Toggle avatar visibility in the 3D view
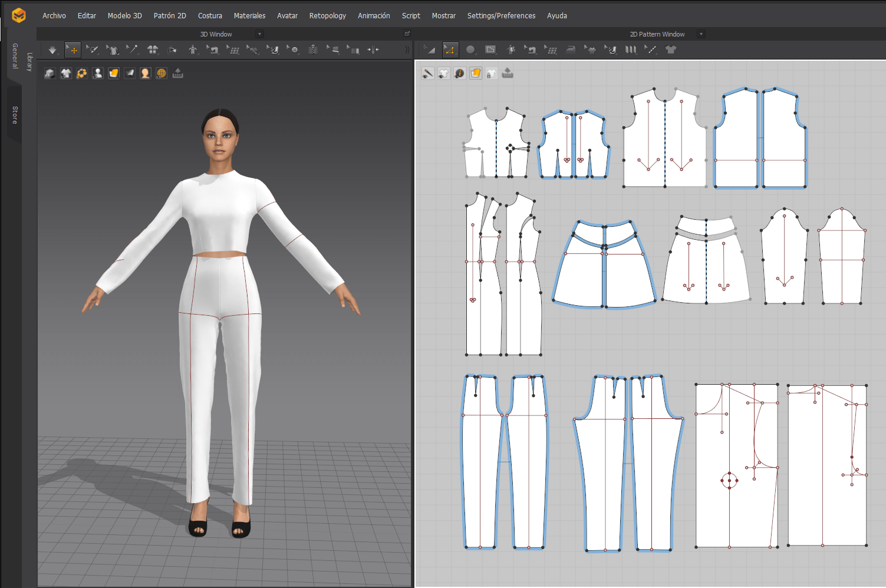 (x=97, y=73)
